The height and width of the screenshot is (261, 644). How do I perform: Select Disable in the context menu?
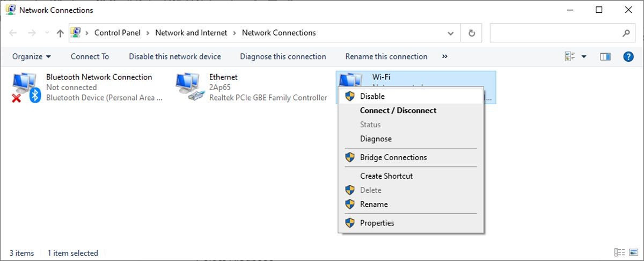click(411, 96)
